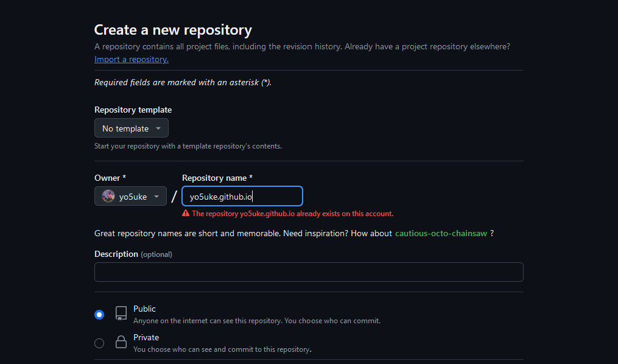Click the repository already exists error message
This screenshot has height=364, width=618.
coord(292,214)
